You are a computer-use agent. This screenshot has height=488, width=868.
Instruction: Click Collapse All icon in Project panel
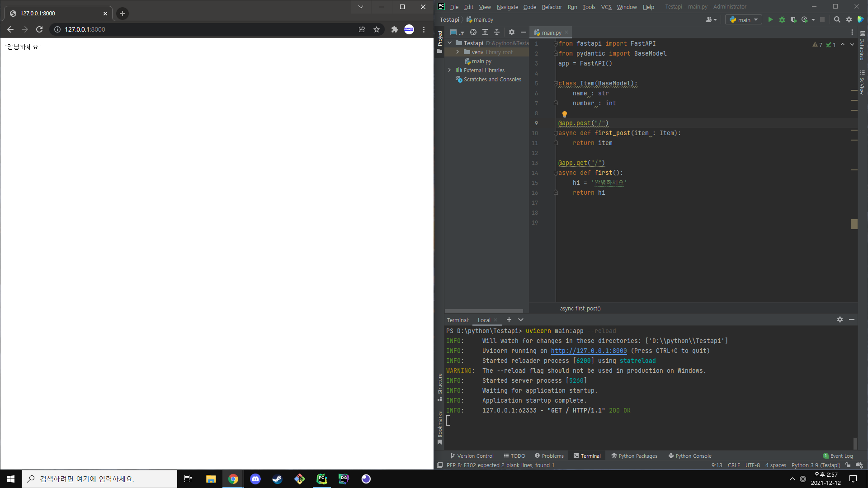(497, 32)
